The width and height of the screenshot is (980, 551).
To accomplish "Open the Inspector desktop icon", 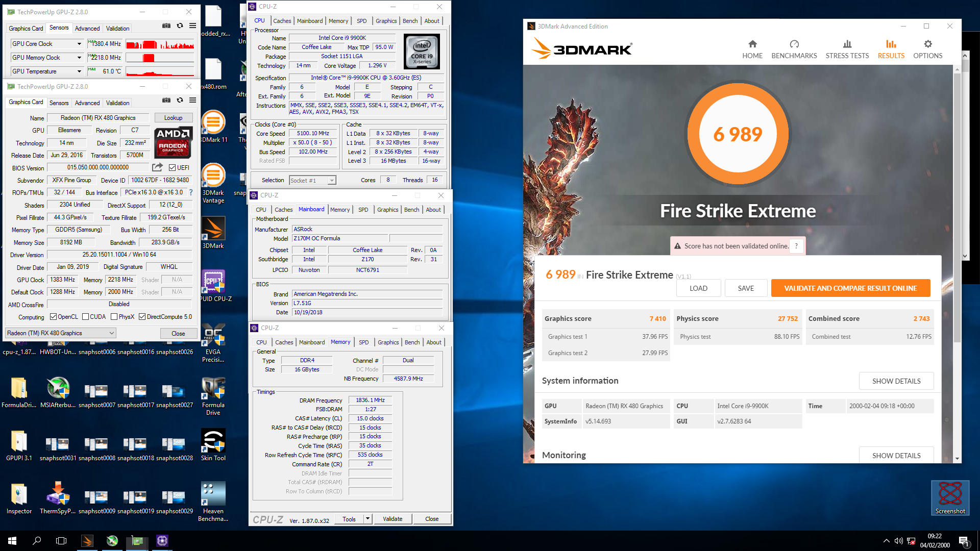I will click(19, 498).
